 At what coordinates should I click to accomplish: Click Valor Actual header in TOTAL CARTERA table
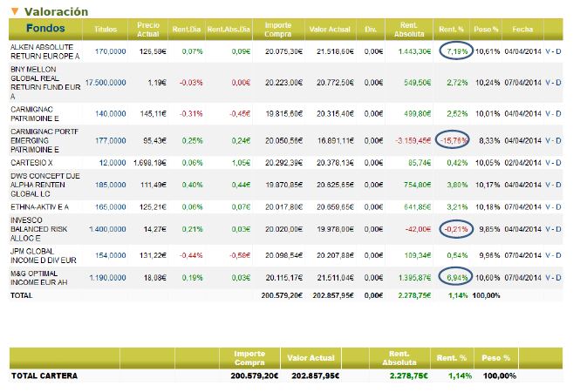coord(311,358)
